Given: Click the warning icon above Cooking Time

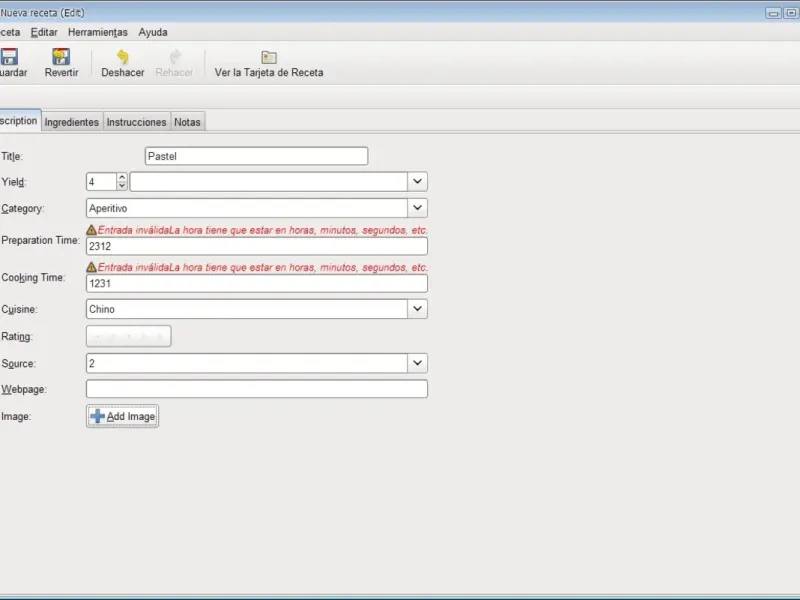Looking at the screenshot, I should pyautogui.click(x=91, y=267).
